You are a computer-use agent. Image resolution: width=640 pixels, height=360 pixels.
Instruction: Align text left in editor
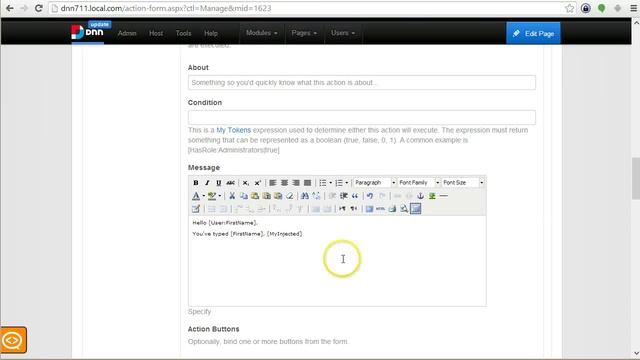273,183
